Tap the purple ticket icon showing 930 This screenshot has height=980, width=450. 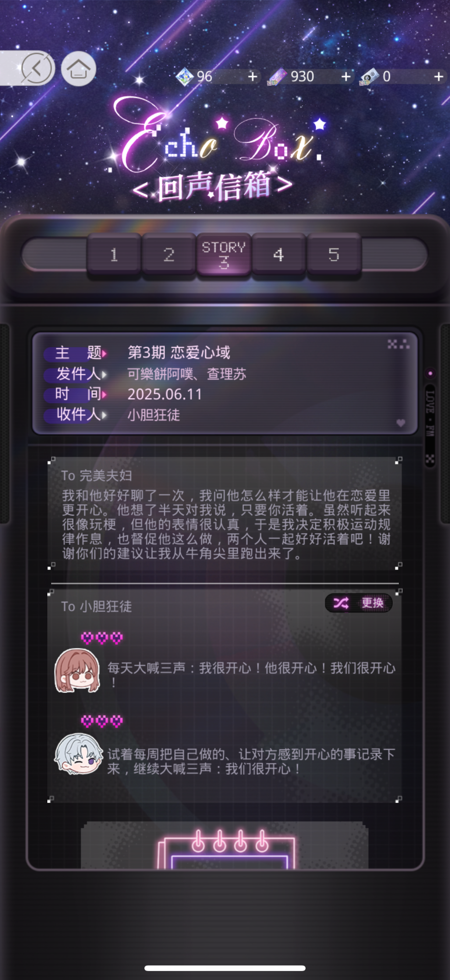tap(277, 77)
